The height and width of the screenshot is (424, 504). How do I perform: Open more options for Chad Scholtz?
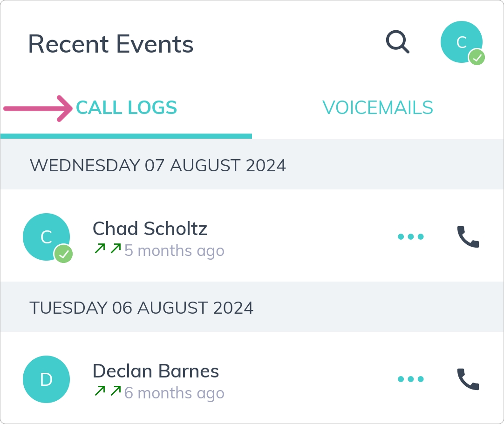pos(411,236)
